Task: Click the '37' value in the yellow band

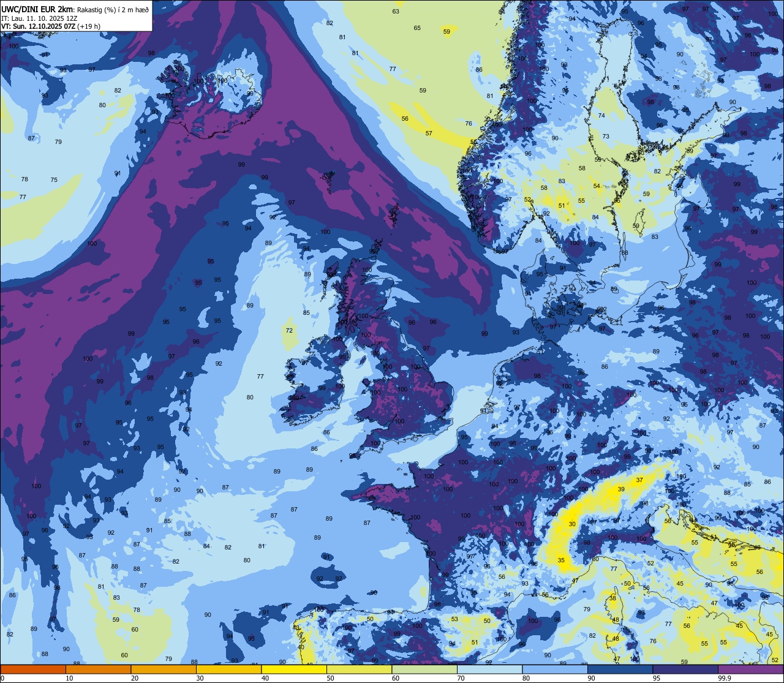Action: (x=639, y=480)
